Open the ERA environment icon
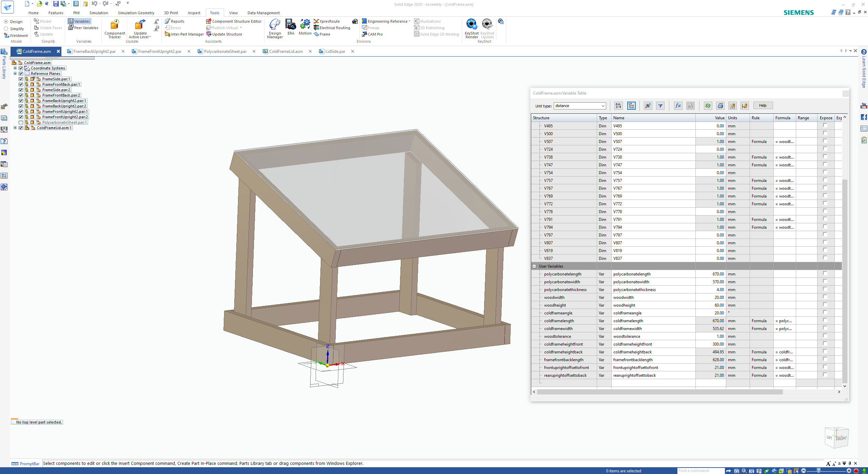The image size is (868, 474). 291,27
